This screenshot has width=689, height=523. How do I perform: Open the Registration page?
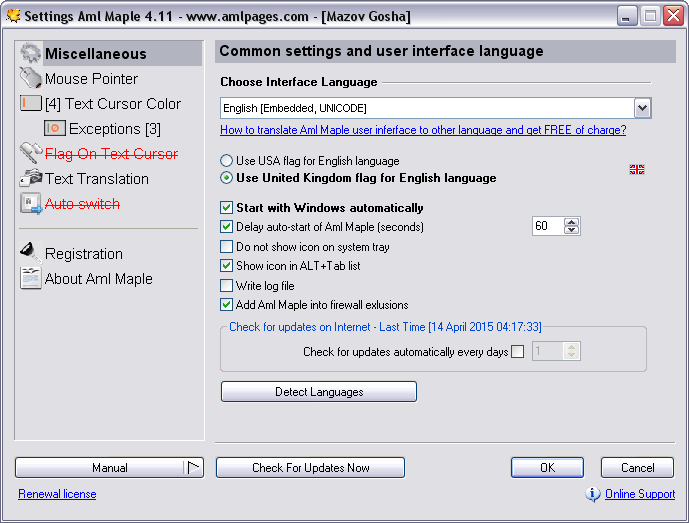83,254
